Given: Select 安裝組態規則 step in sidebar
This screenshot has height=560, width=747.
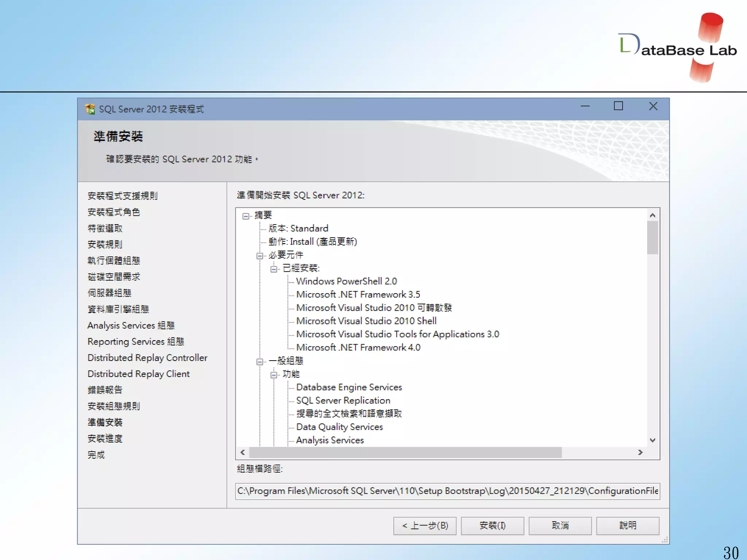Looking at the screenshot, I should pos(114,406).
